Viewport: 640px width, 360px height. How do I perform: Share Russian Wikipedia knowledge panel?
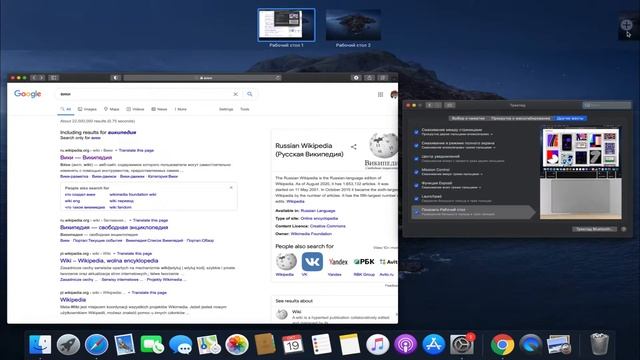coord(353,147)
